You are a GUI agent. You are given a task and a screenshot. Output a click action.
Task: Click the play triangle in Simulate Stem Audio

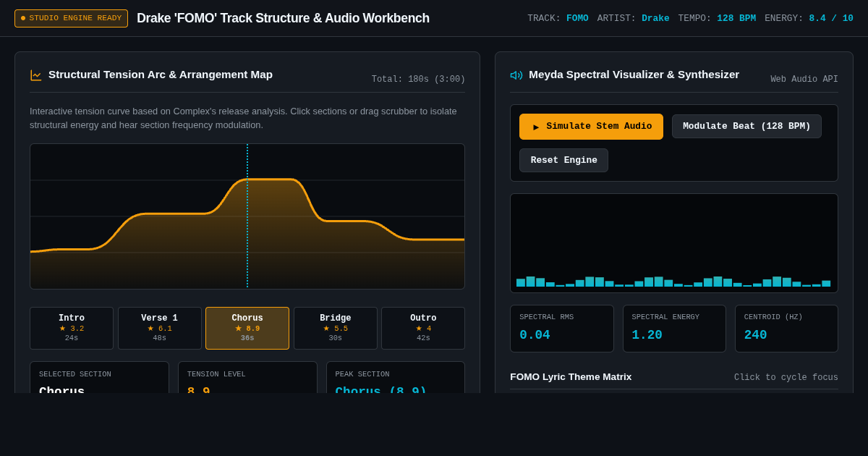536,127
